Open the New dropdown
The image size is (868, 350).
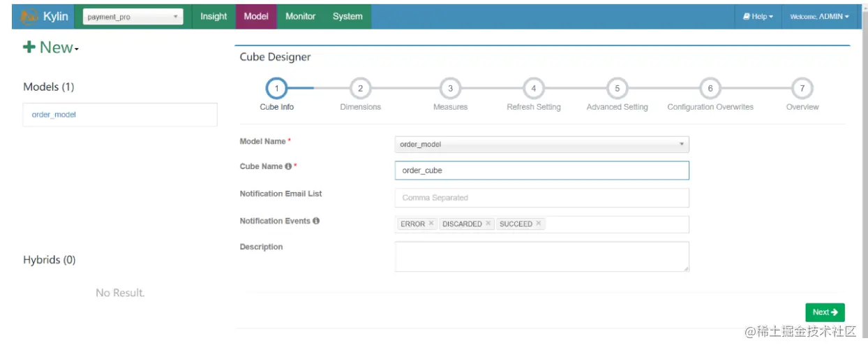51,48
